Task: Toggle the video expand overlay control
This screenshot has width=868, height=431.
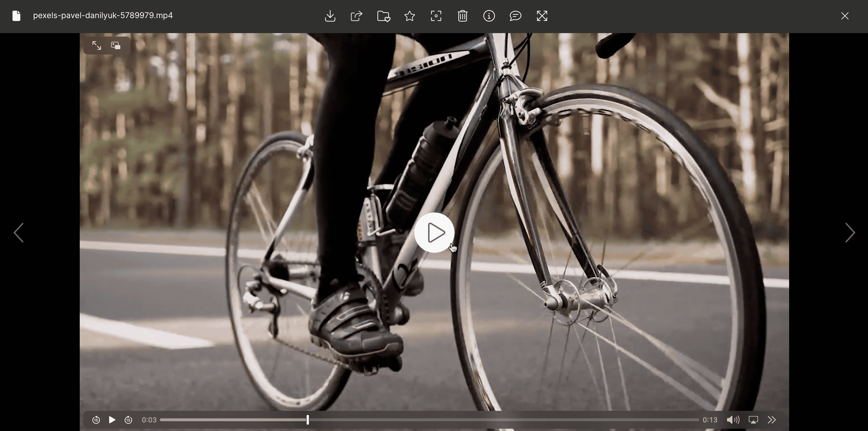Action: 97,45
